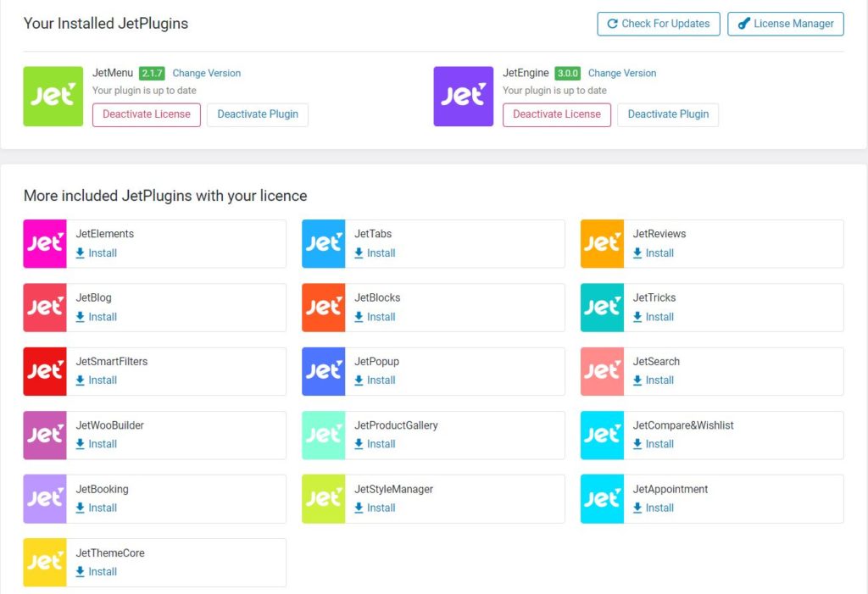Click the JetBlocks plugin logo
The image size is (868, 594).
pyautogui.click(x=323, y=308)
